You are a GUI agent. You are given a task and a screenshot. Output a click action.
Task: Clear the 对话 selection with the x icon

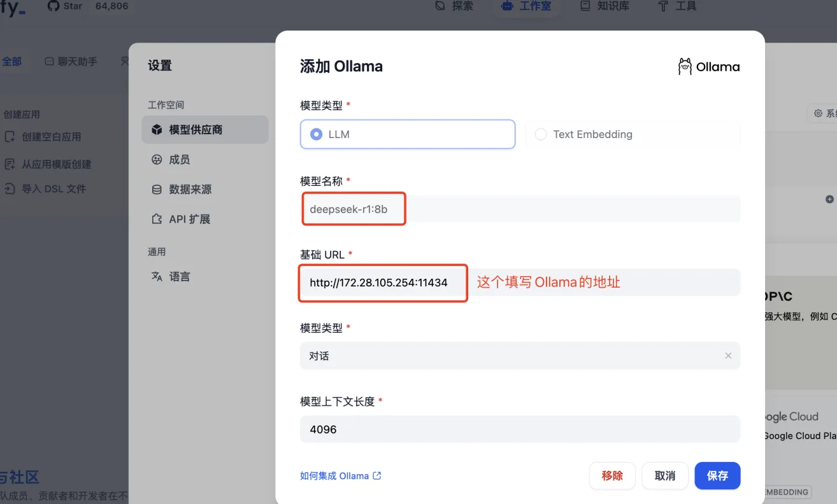click(728, 356)
